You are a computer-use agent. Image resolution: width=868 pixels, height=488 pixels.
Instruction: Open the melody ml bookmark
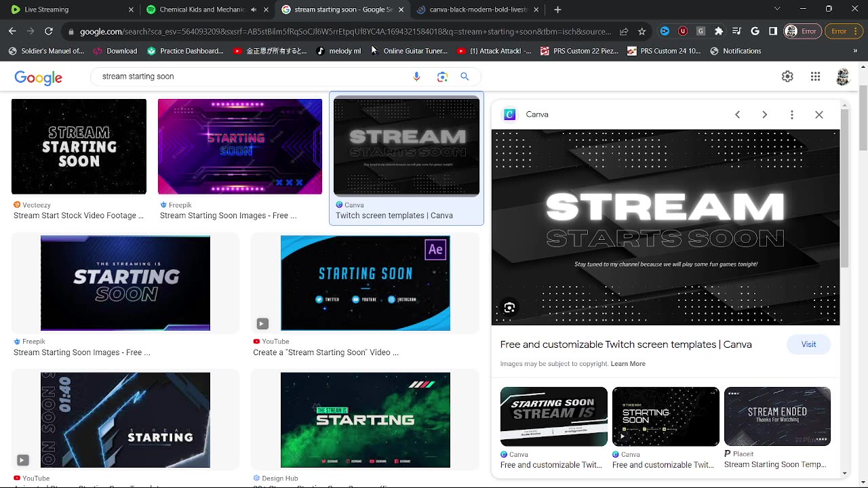click(x=339, y=51)
